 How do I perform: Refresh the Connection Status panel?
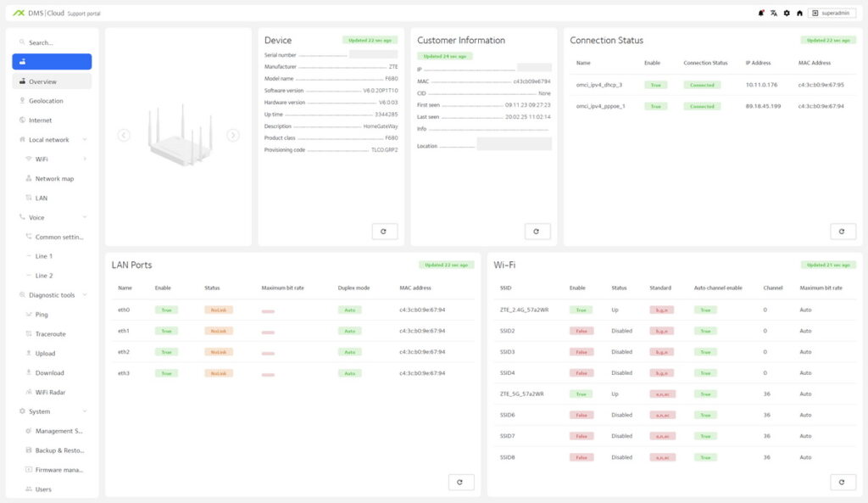point(843,232)
